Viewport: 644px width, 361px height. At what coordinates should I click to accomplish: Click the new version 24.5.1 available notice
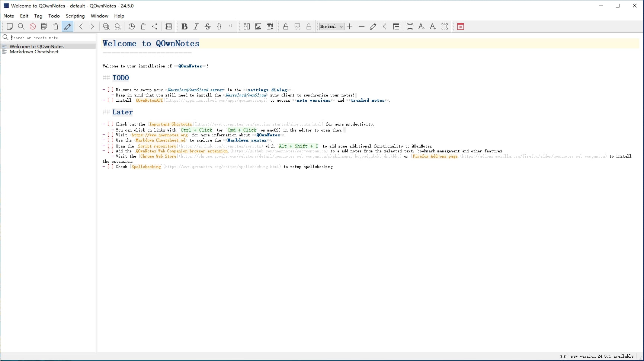tap(602, 357)
